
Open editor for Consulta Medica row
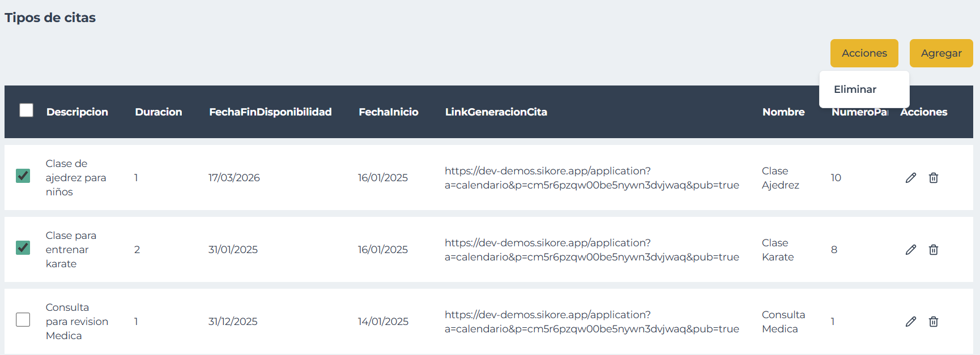point(910,322)
